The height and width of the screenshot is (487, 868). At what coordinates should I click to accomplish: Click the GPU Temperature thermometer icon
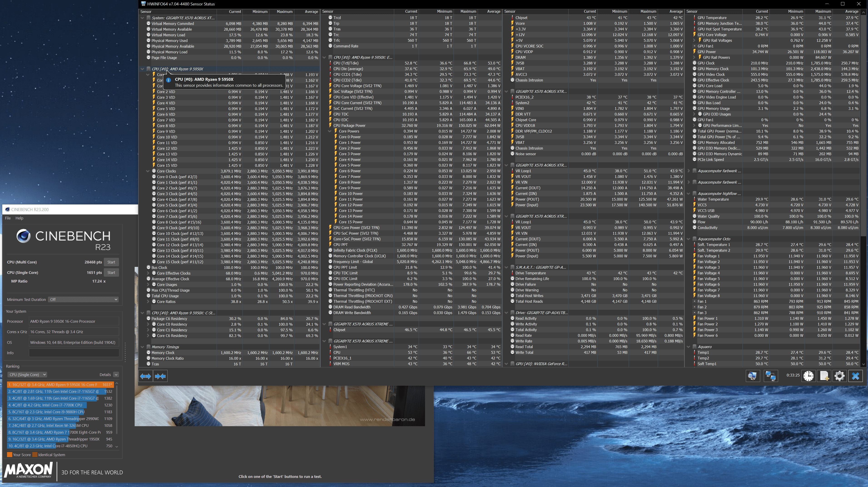coord(695,18)
